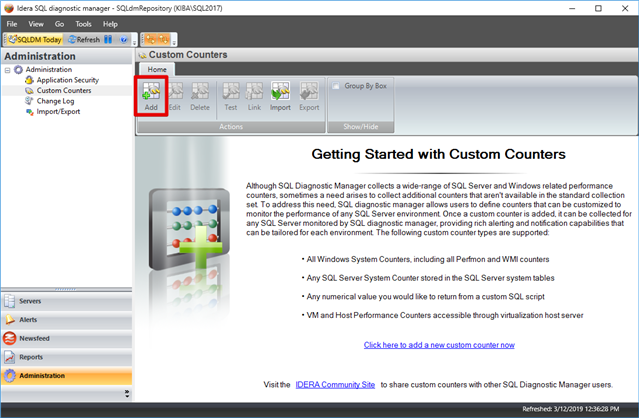Toggle the Group By Box checkbox
639x418 pixels.
click(336, 86)
